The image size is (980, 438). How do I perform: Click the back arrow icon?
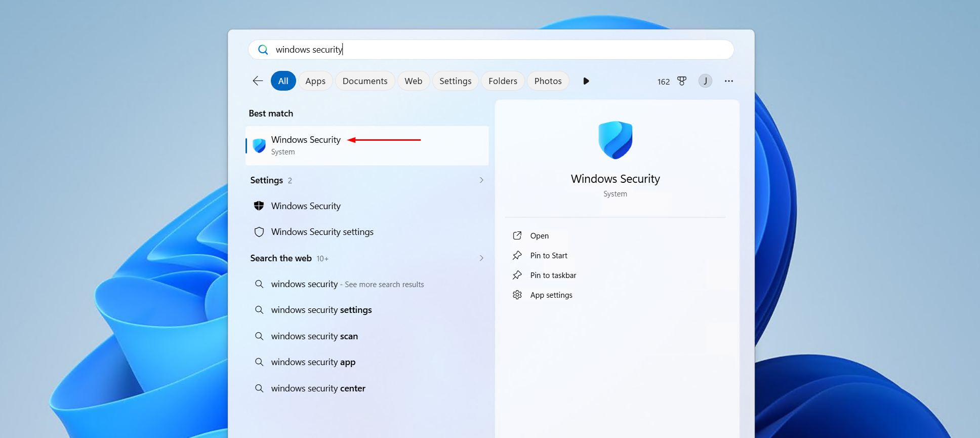(258, 81)
